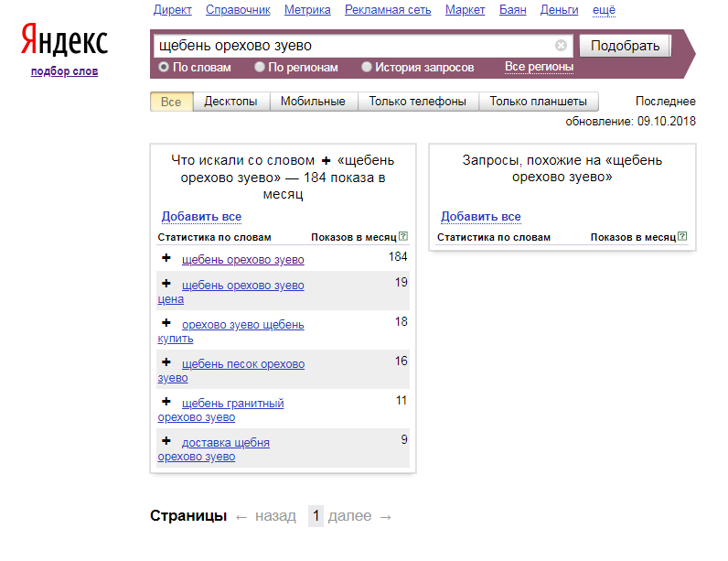Open query link 'щебень орехово зуево'
This screenshot has width=728, height=561.
[243, 260]
